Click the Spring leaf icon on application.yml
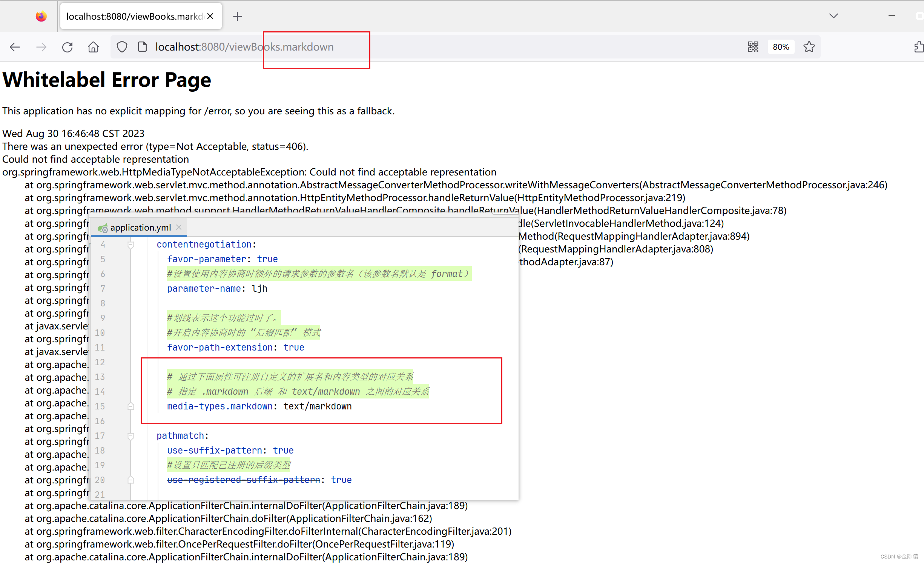This screenshot has width=924, height=563. [x=102, y=228]
